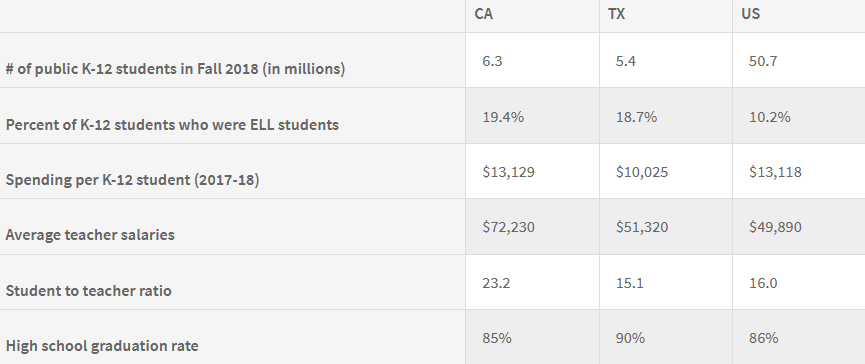Select the 50.7 US students cell

(x=763, y=61)
